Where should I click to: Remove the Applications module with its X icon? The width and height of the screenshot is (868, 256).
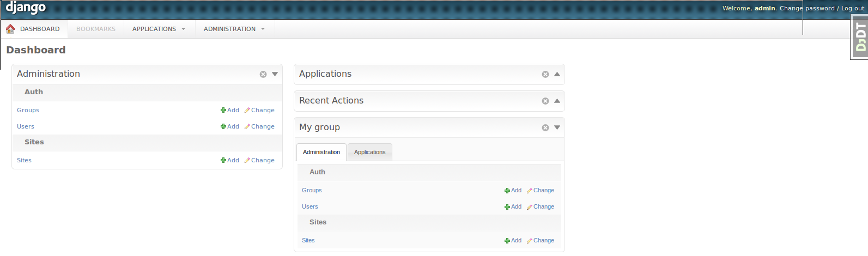(x=545, y=74)
